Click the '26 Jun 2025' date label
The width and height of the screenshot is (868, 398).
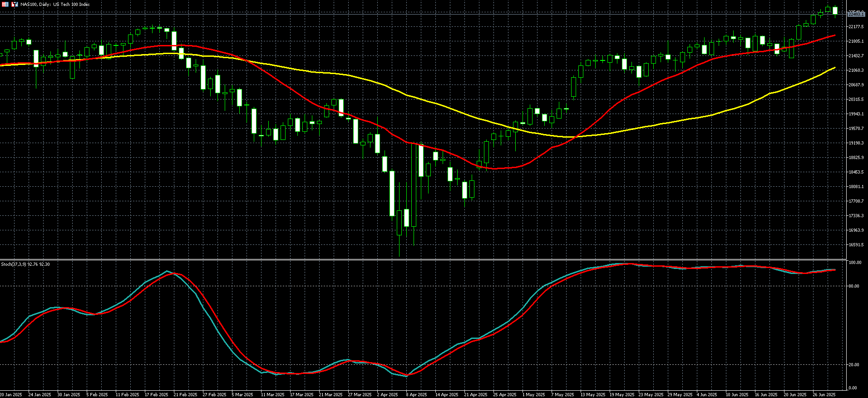coord(824,395)
